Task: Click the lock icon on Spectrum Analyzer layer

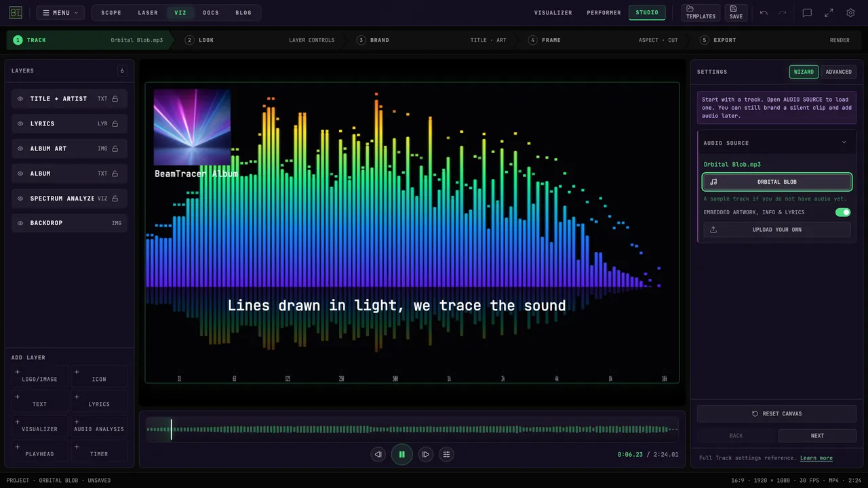Action: 115,199
